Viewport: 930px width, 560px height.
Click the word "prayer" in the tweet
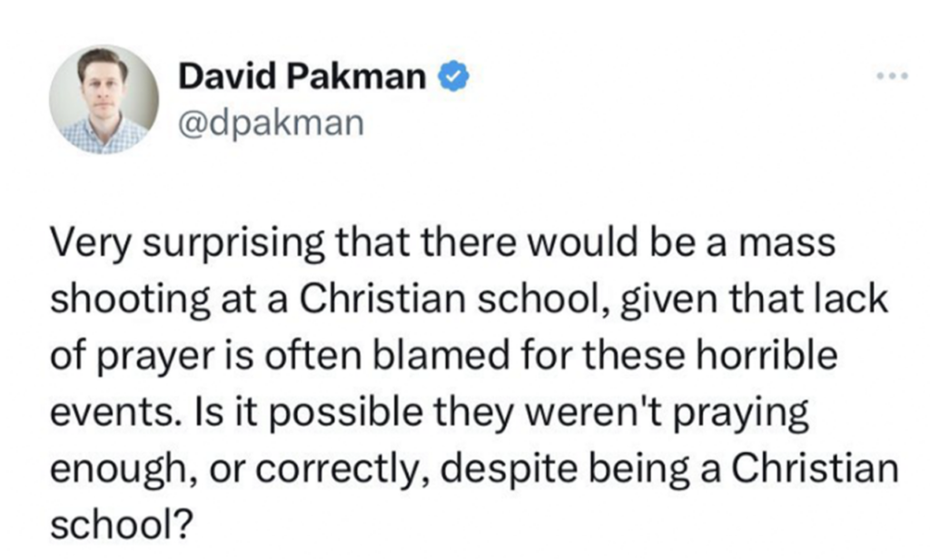tap(154, 357)
